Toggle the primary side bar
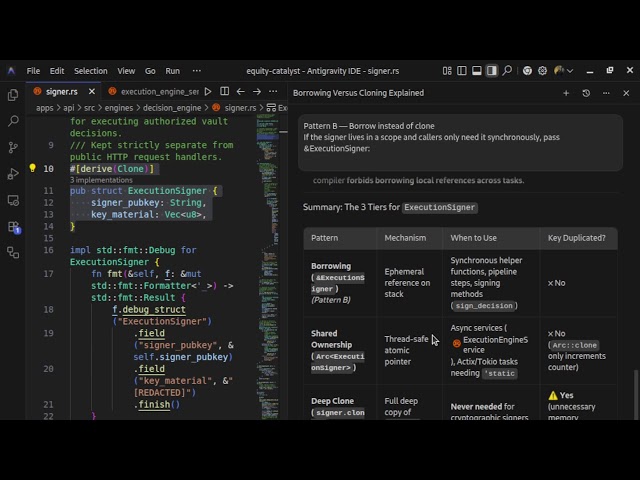This screenshot has width=640, height=480. click(x=462, y=71)
